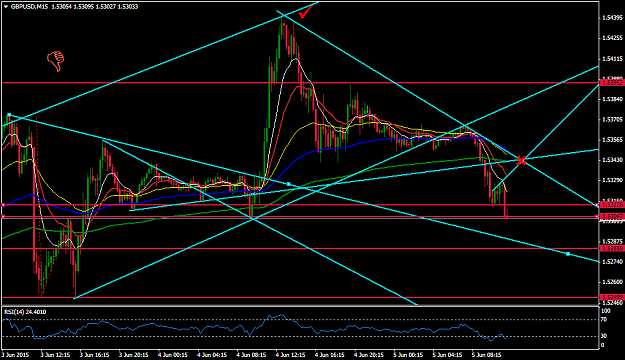Select the red X stop marker
The image size is (625, 360).
pyautogui.click(x=521, y=161)
